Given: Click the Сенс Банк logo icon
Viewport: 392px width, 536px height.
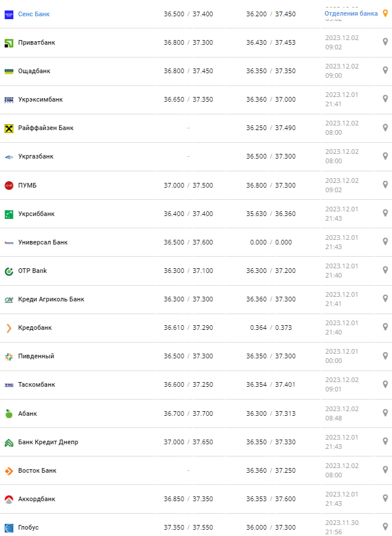Looking at the screenshot, I should click(x=9, y=14).
